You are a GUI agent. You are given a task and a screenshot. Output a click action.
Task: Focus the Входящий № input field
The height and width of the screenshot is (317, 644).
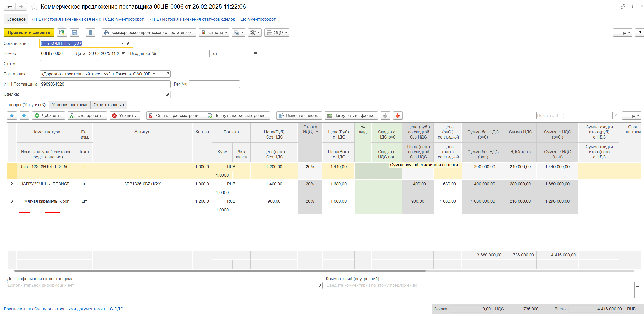[184, 53]
